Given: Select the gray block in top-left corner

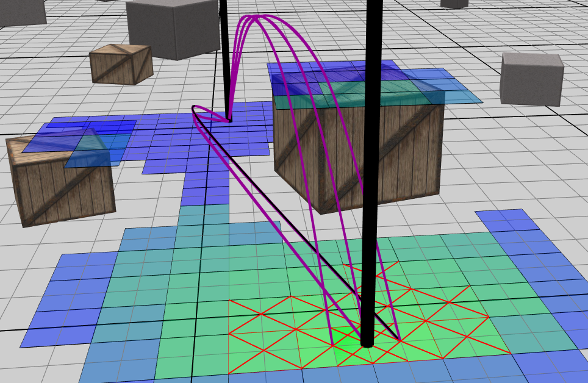Looking at the screenshot, I should pos(22,12).
